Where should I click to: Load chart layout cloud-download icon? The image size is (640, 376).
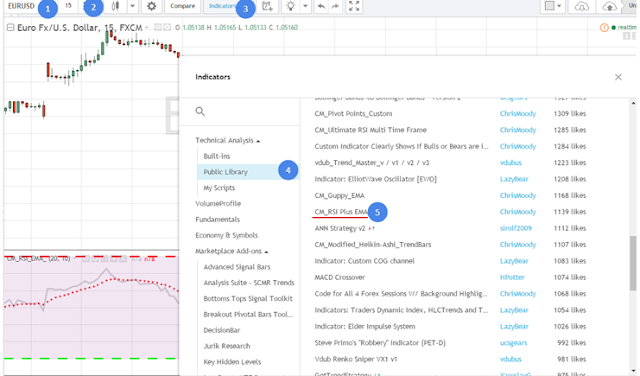(581, 6)
